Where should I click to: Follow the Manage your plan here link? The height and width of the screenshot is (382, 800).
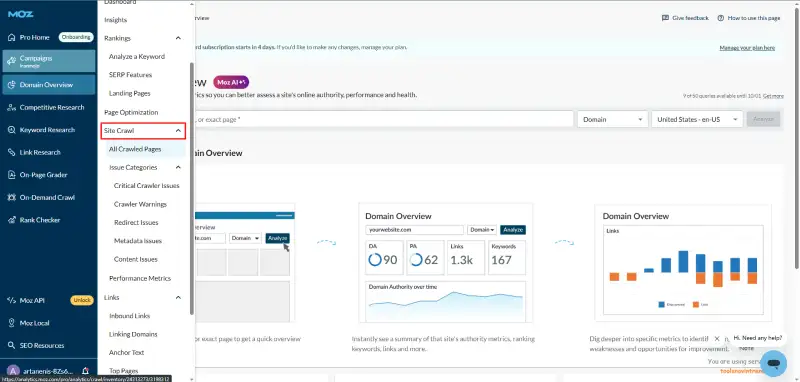coord(747,48)
